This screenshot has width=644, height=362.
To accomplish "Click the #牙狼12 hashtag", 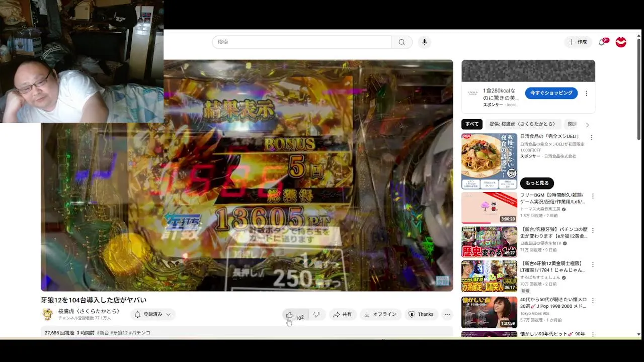I will point(119,333).
